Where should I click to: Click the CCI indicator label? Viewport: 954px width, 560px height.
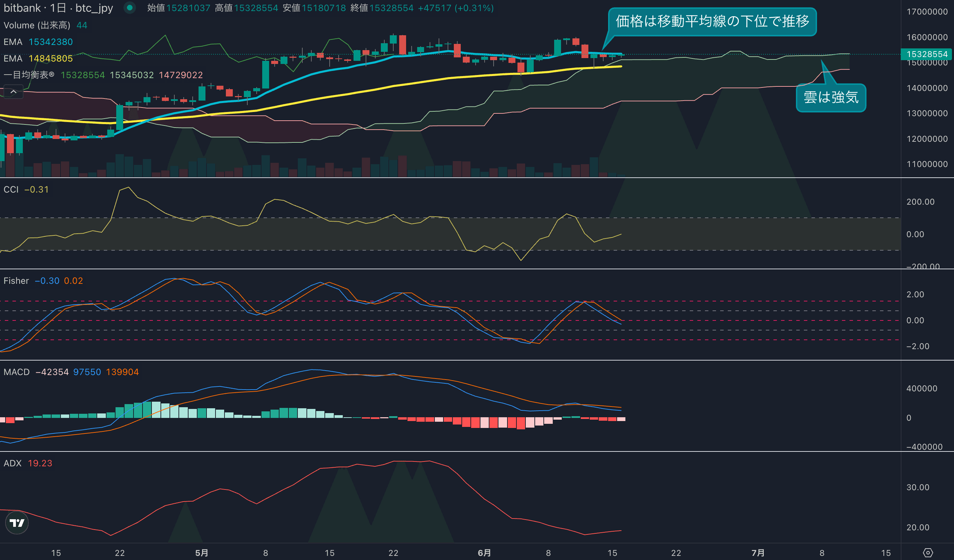[x=11, y=189]
